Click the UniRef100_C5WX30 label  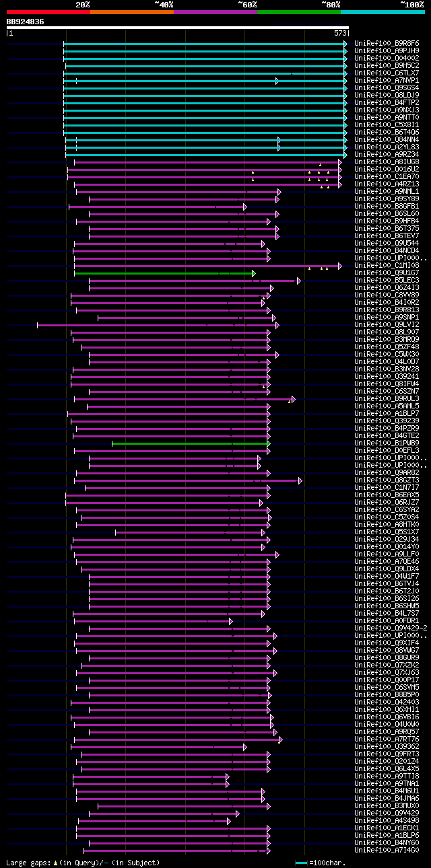click(x=387, y=355)
